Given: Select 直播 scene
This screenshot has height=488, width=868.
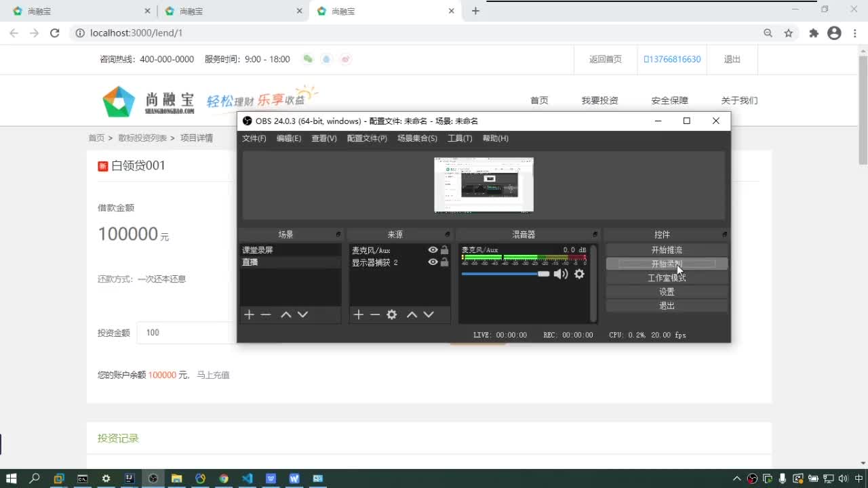Looking at the screenshot, I should [x=290, y=262].
